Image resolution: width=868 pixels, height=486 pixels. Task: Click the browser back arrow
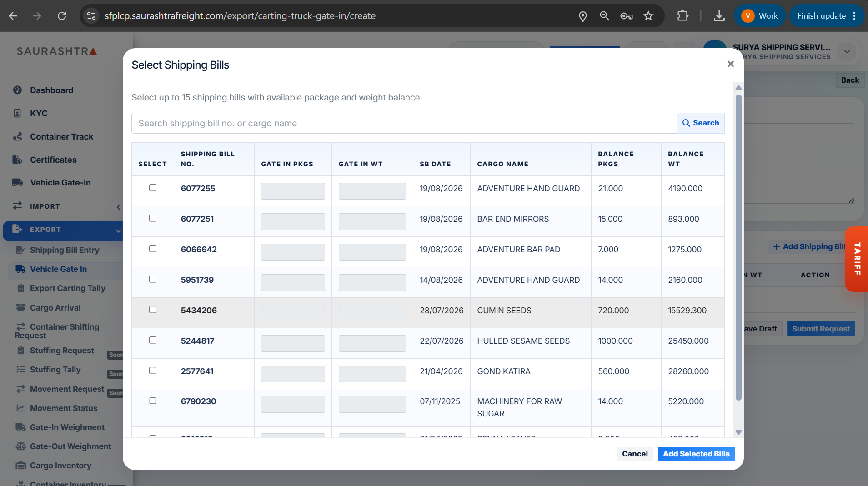pos(13,16)
